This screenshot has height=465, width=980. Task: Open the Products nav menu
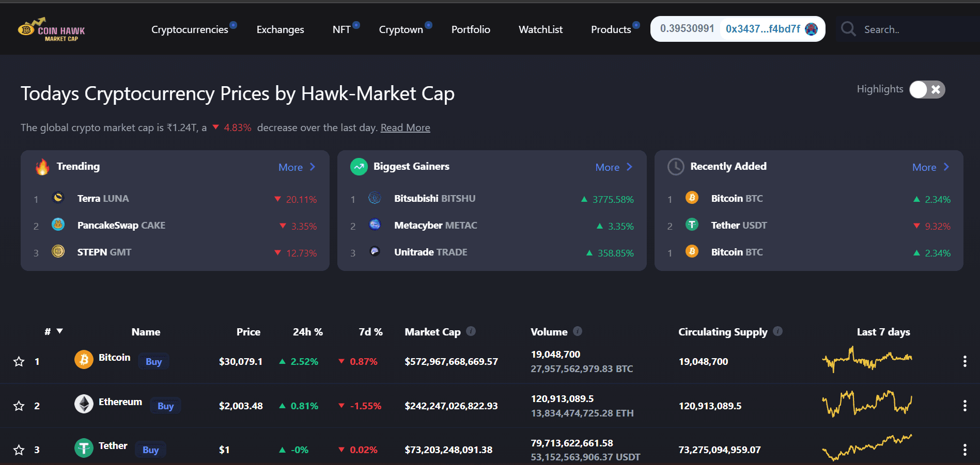coord(611,29)
